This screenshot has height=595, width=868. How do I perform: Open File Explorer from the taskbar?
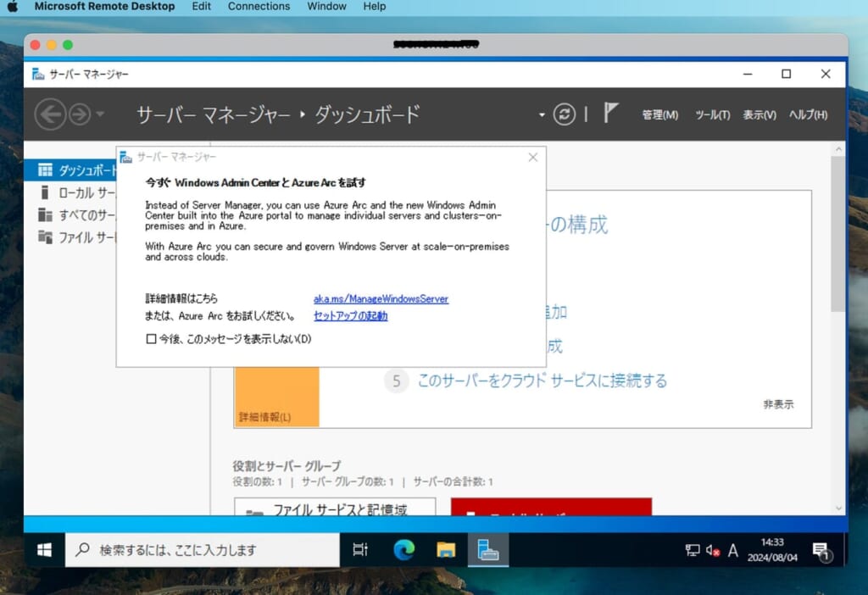[x=446, y=549]
